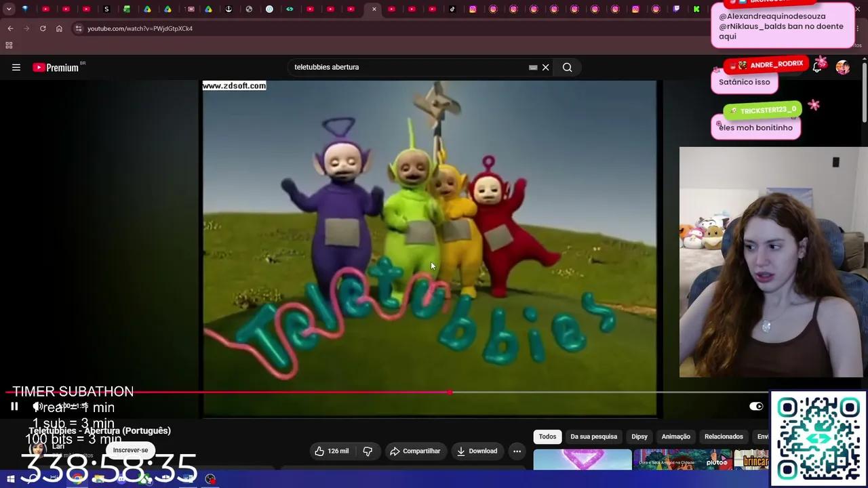
Task: Toggle the autoplay switch in player
Action: (x=756, y=406)
